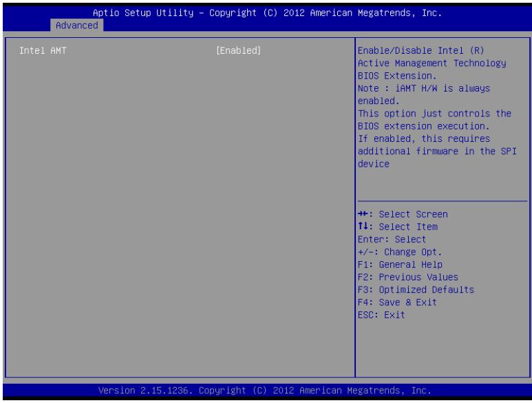Click the additional firmware in SPI text

pyautogui.click(x=437, y=151)
